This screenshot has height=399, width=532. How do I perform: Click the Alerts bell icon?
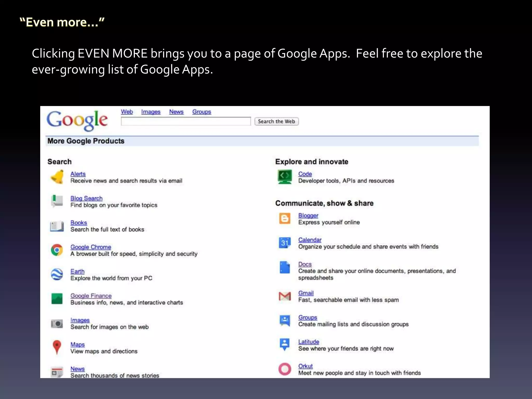(57, 177)
